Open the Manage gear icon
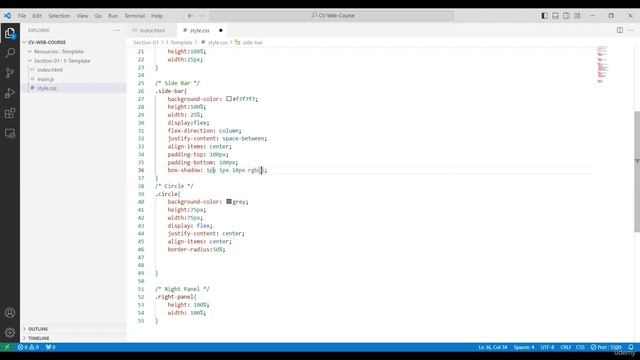The image size is (640, 360). [10, 333]
